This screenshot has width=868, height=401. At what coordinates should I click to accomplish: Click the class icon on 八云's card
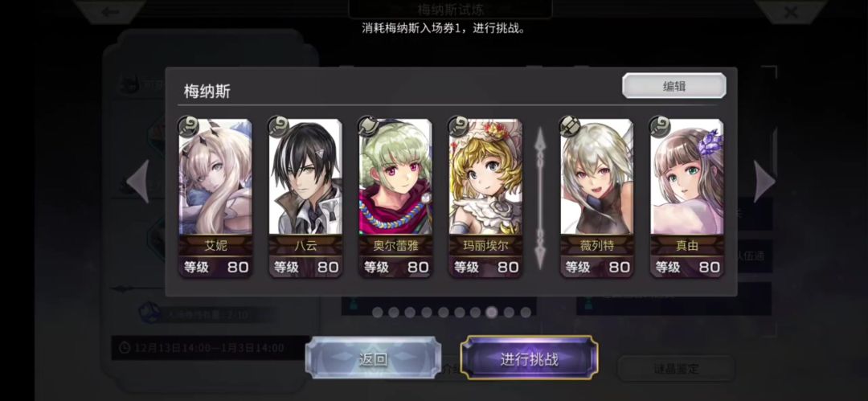278,127
